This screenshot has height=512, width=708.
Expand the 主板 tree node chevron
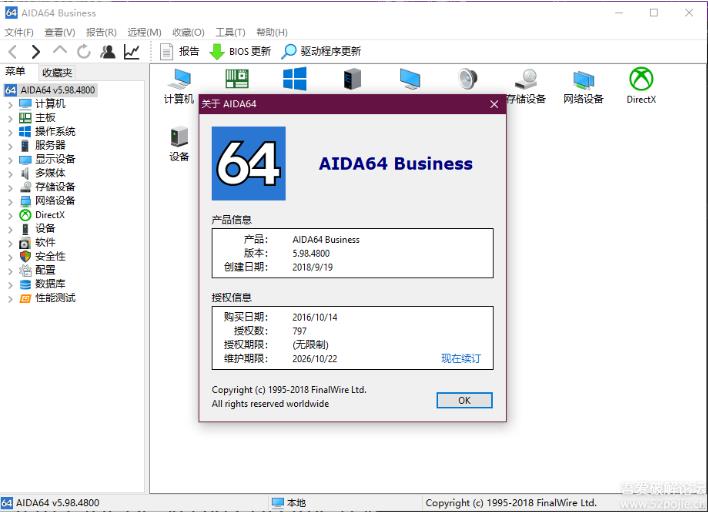coord(10,118)
